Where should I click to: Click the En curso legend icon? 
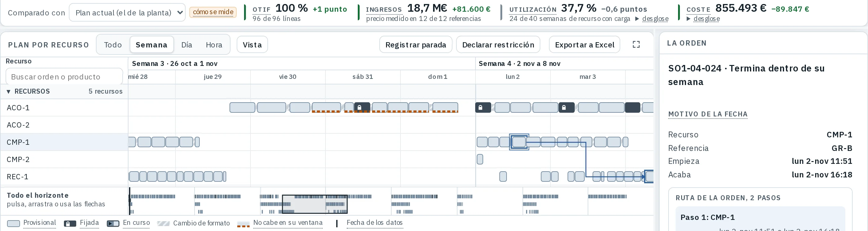coord(113,223)
